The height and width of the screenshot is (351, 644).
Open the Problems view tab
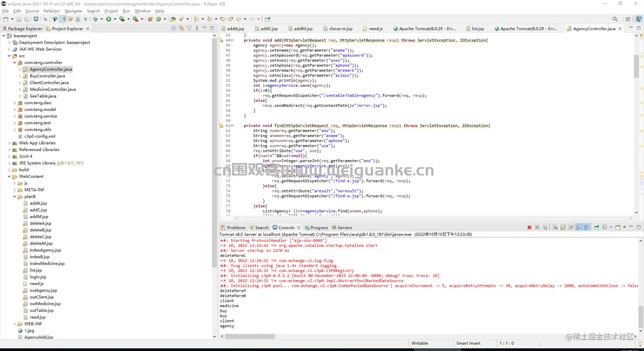[x=233, y=228]
